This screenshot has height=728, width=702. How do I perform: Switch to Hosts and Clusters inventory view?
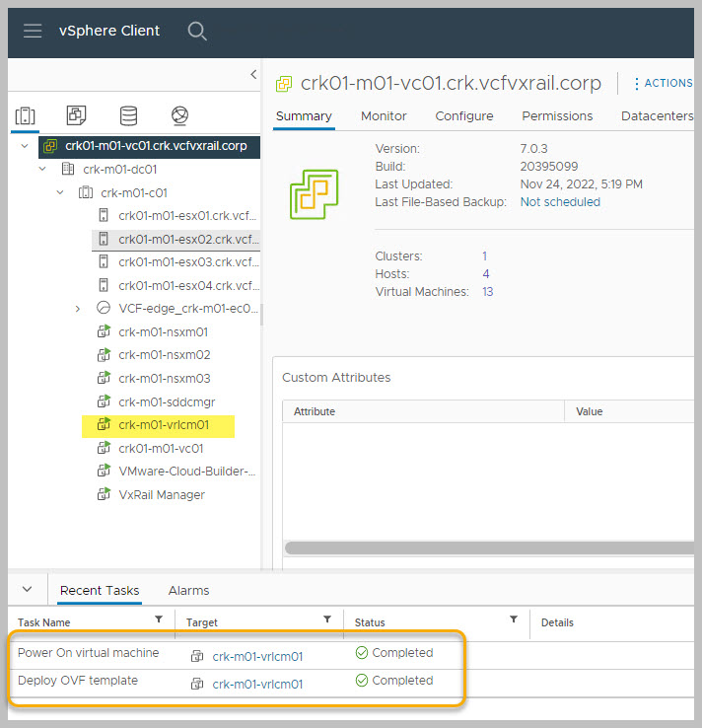coord(27,115)
